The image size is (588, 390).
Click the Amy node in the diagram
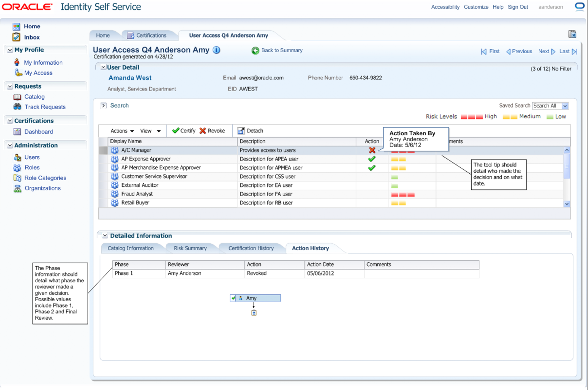coord(255,298)
